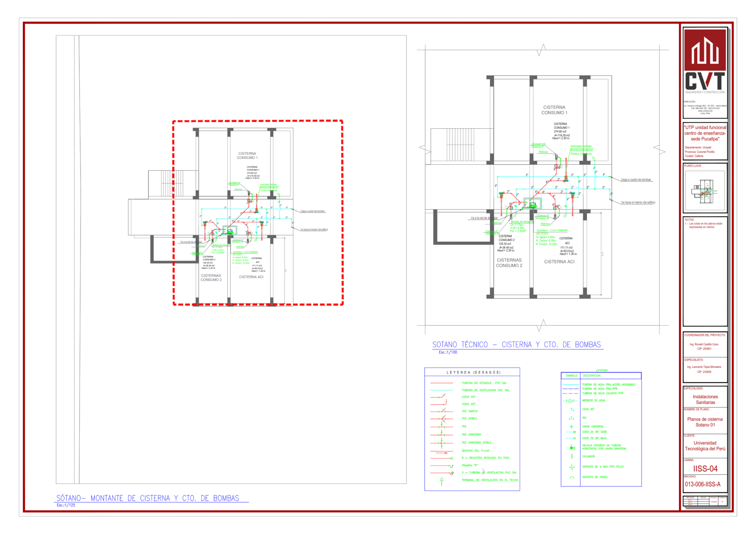Click the IISS-04 sheet number
The width and height of the screenshot is (756, 534).
(705, 469)
